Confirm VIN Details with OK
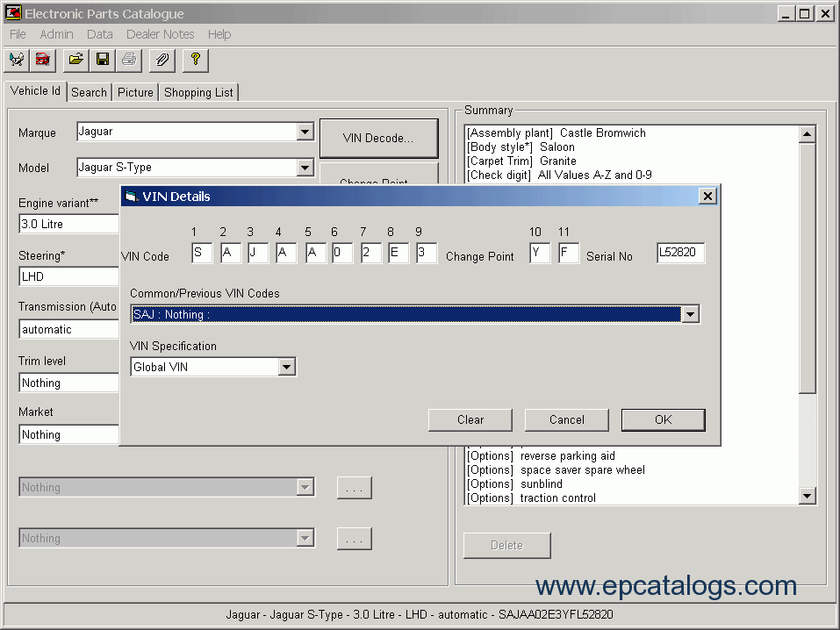Image resolution: width=840 pixels, height=630 pixels. coord(664,420)
